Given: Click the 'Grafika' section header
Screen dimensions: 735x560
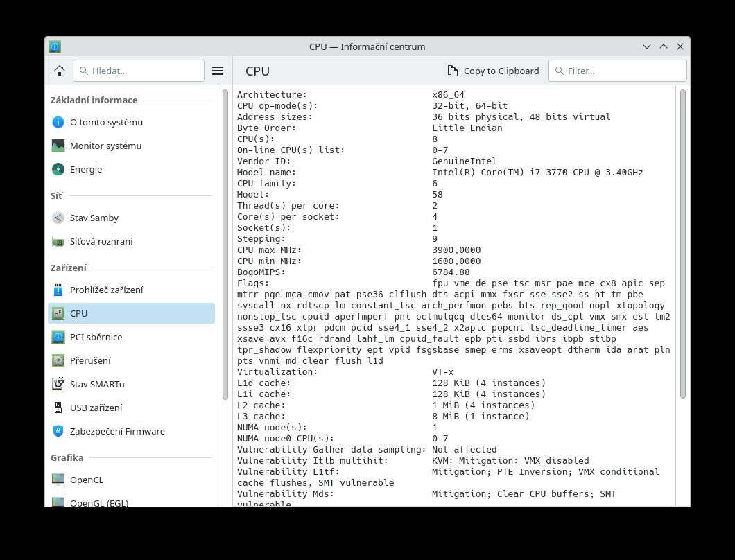Looking at the screenshot, I should coord(67,457).
